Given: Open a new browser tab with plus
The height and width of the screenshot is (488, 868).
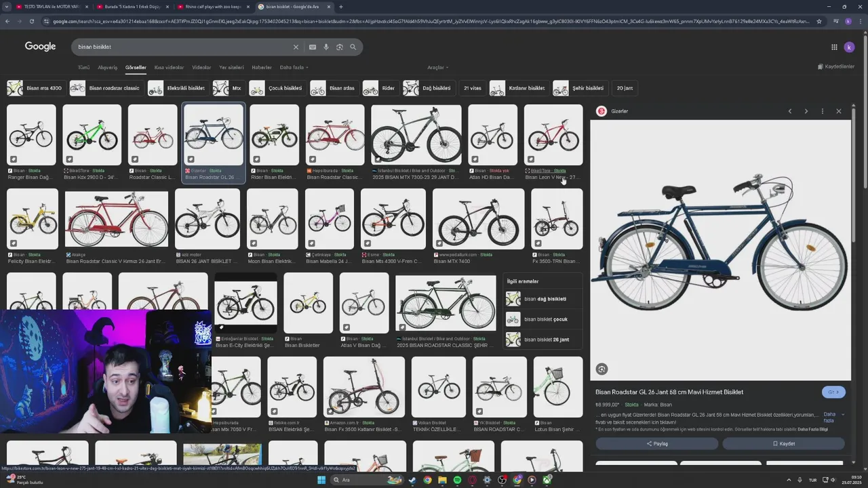Looking at the screenshot, I should click(340, 7).
